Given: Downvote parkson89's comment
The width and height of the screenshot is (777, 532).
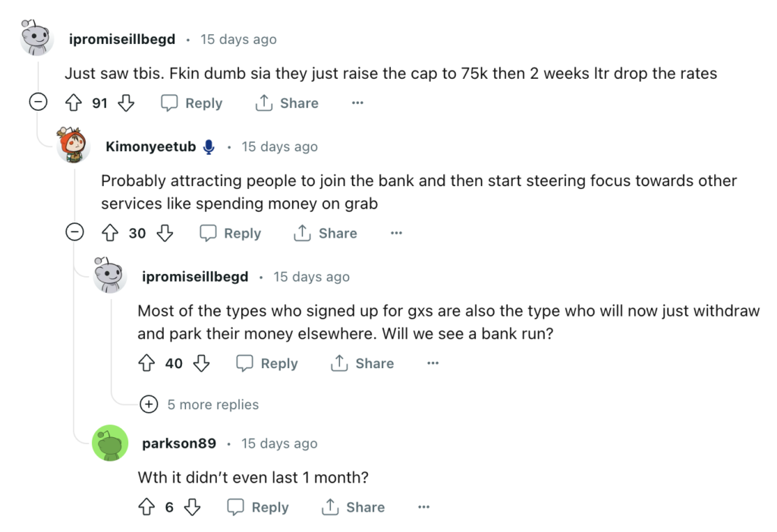Looking at the screenshot, I should pyautogui.click(x=192, y=507).
